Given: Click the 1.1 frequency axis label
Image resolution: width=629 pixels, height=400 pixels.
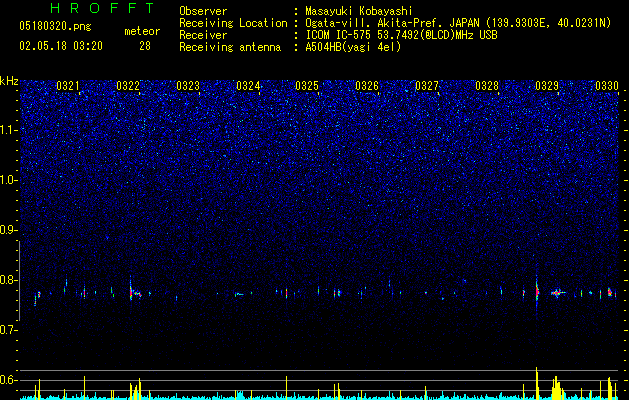Looking at the screenshot, I should click(x=9, y=130).
